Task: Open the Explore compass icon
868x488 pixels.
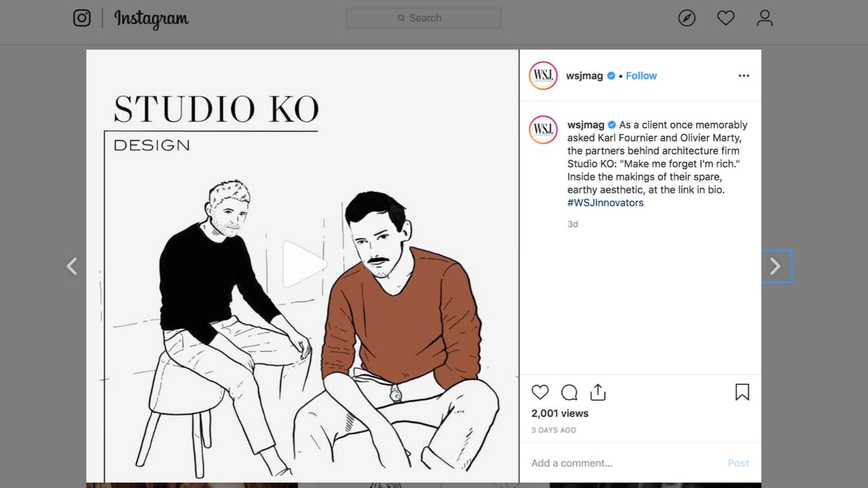Action: [687, 18]
